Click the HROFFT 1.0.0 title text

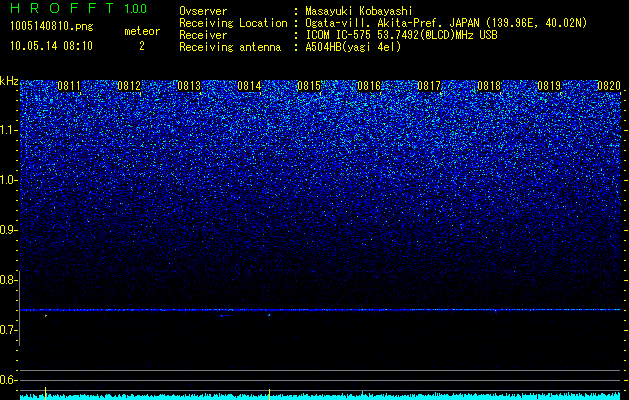pos(78,8)
